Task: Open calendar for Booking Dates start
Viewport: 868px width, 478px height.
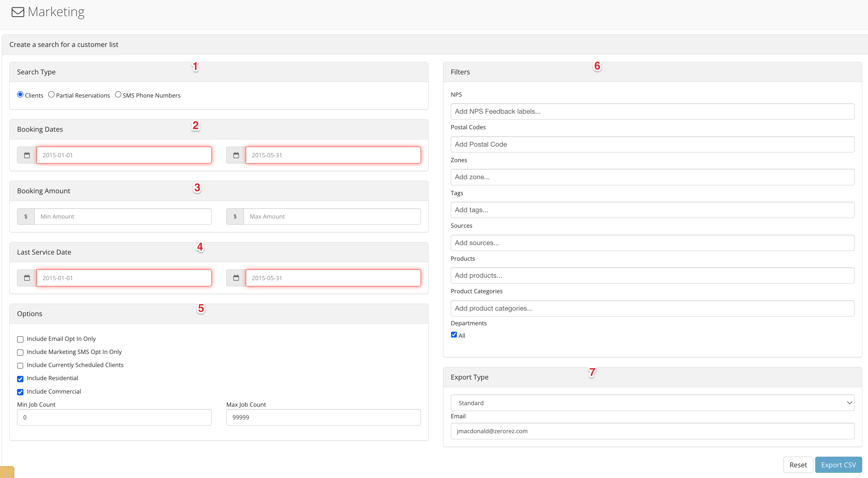Action: [27, 155]
